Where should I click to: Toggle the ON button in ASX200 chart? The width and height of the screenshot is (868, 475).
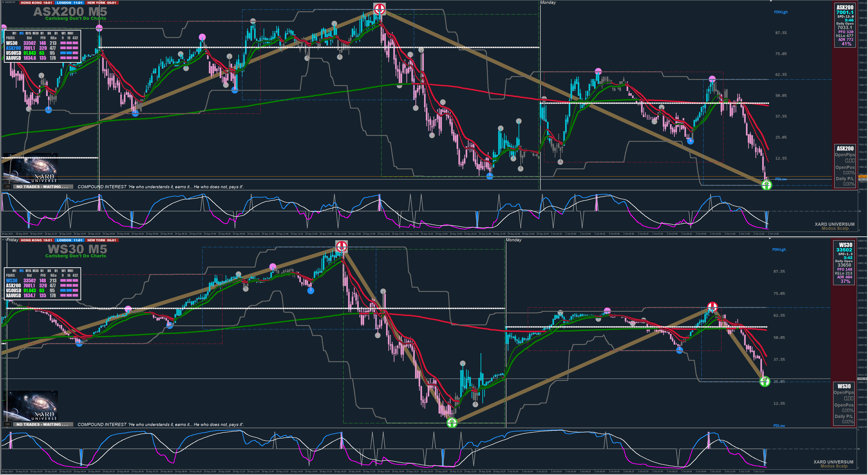point(7,186)
